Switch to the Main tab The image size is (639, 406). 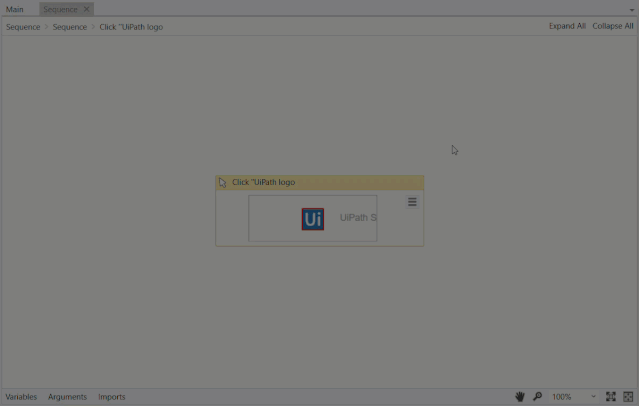coord(14,9)
